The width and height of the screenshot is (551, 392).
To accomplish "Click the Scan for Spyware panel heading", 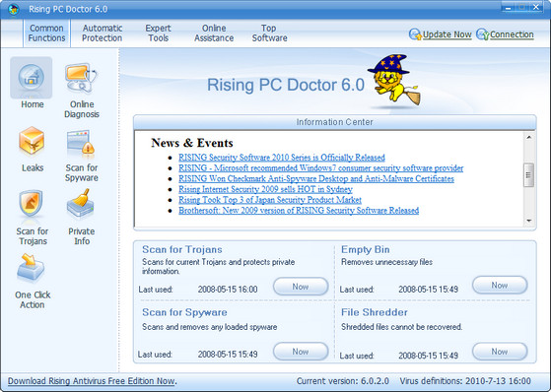I will pos(184,312).
